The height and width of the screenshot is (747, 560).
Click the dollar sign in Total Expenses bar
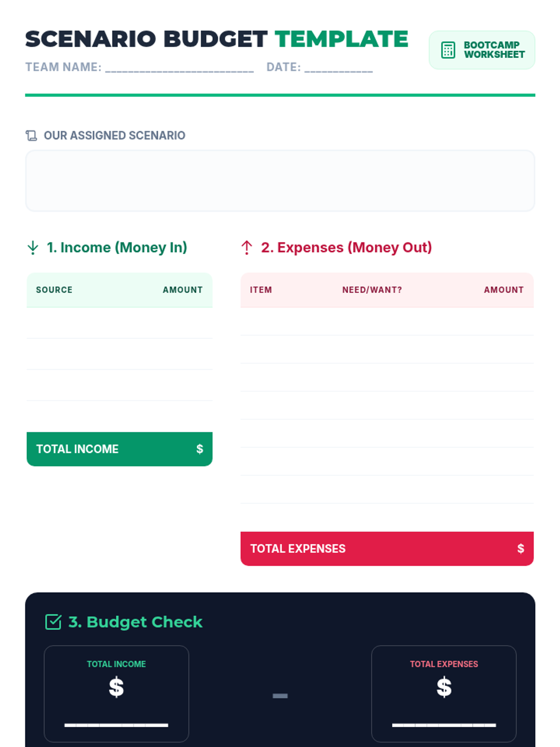(520, 549)
